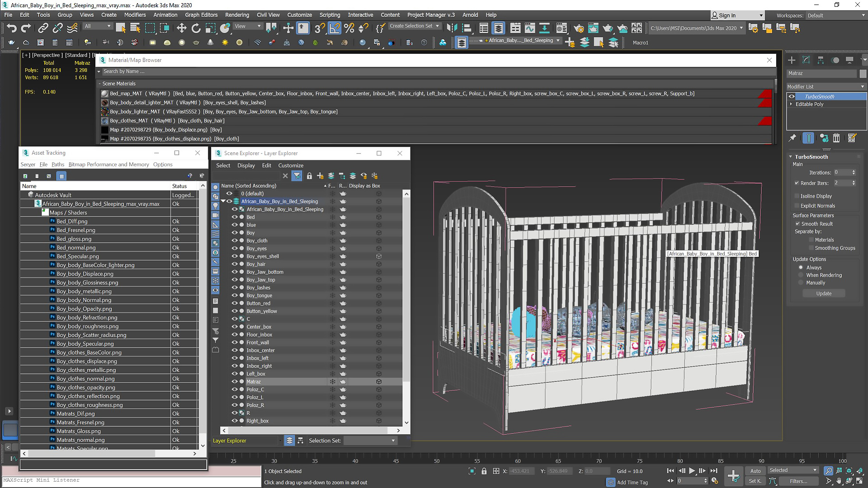Open the Create Selection Set dropdown

(x=415, y=26)
